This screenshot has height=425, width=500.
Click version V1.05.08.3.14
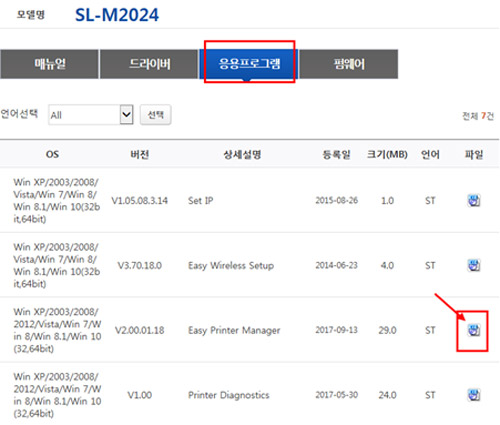coord(139,201)
